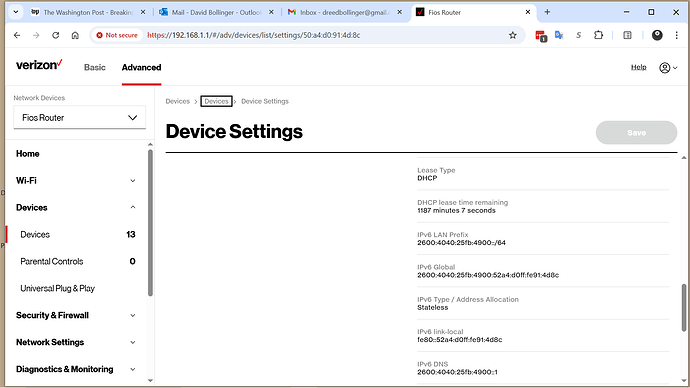Open Universal Plug & Play

pyautogui.click(x=58, y=288)
